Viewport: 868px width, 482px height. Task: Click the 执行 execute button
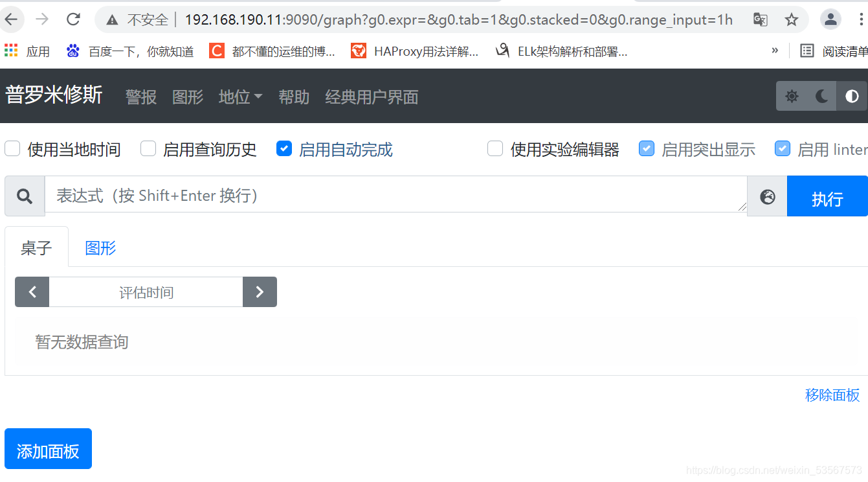827,196
